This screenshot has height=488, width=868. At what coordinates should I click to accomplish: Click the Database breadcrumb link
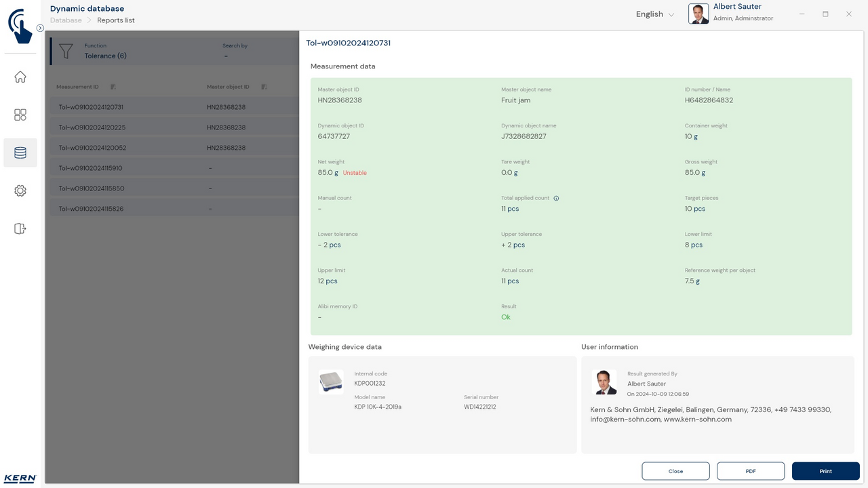tap(66, 20)
